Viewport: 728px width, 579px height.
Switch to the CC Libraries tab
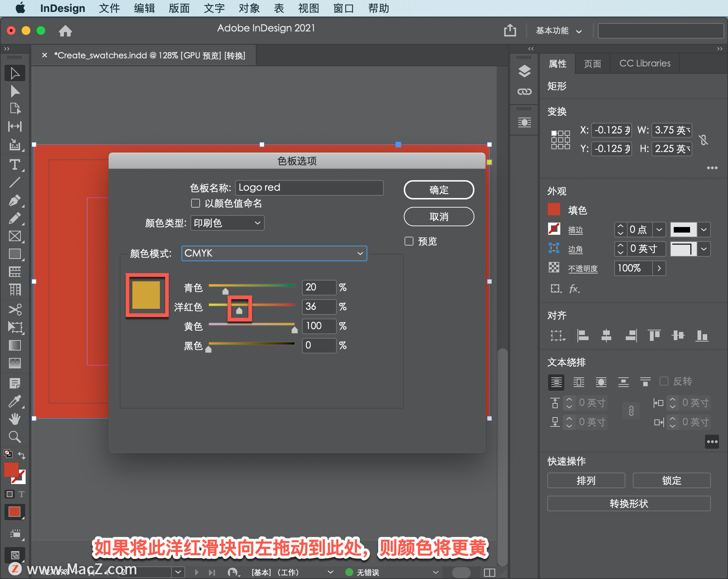click(644, 63)
